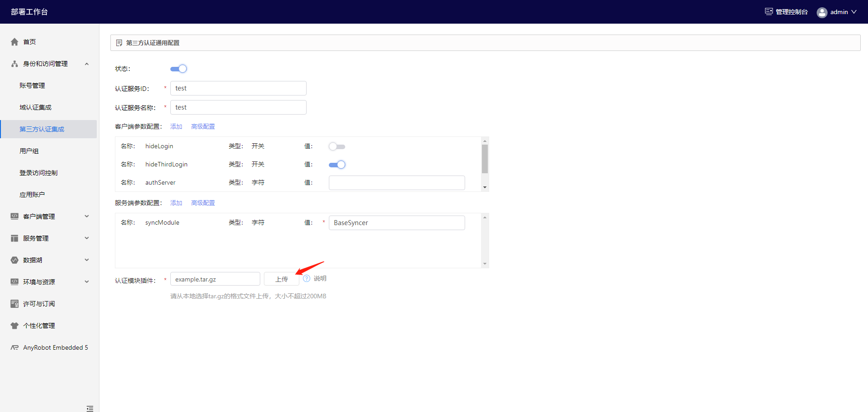Open the admin dropdown arrow
Image resolution: width=868 pixels, height=412 pixels.
pos(854,12)
